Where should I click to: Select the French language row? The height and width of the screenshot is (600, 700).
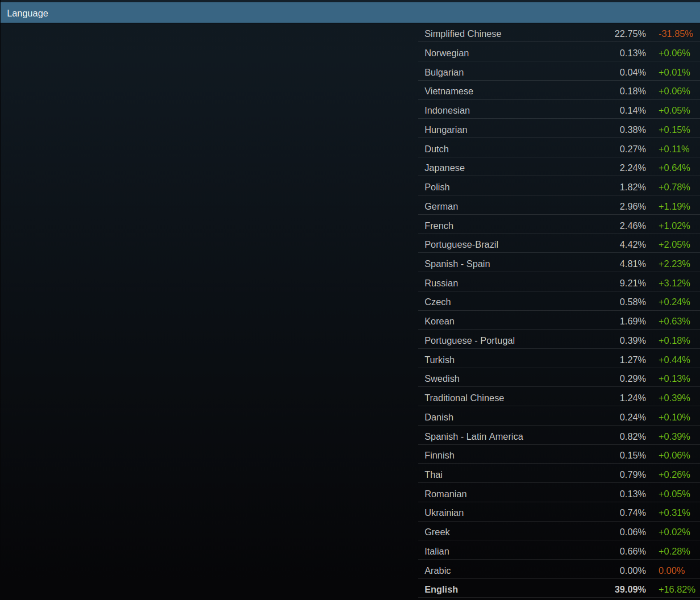point(559,226)
